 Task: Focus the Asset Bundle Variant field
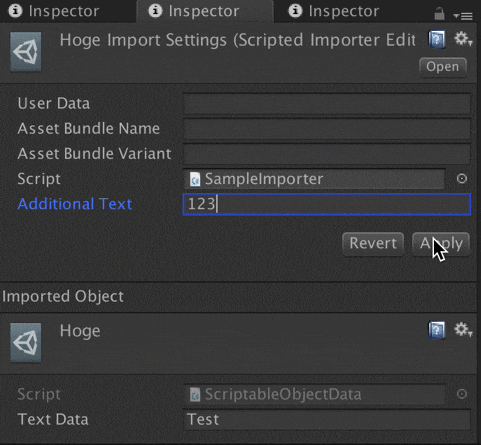coord(327,154)
